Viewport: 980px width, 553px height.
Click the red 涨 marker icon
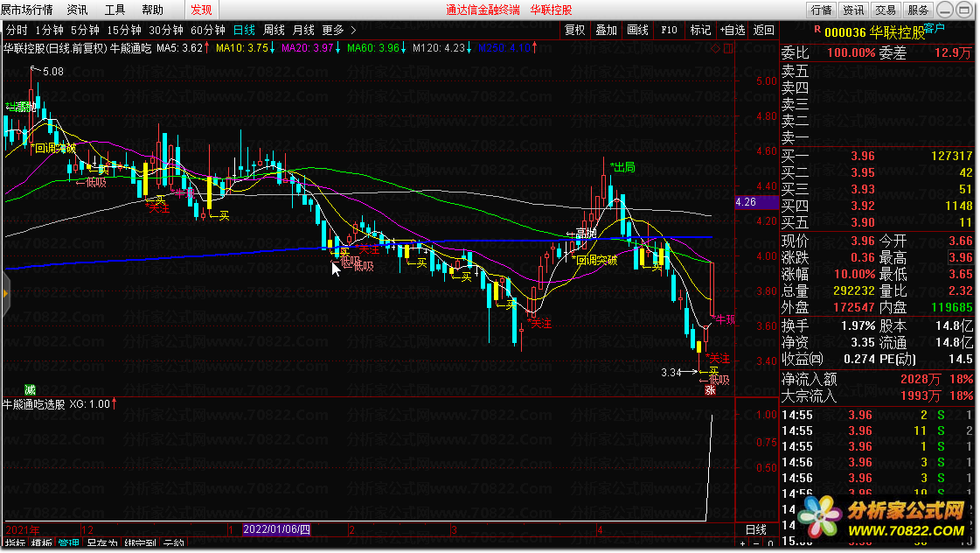[x=710, y=389]
